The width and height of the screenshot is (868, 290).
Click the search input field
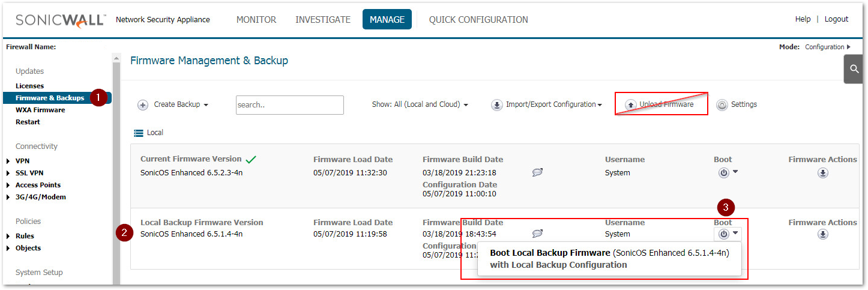pyautogui.click(x=290, y=105)
